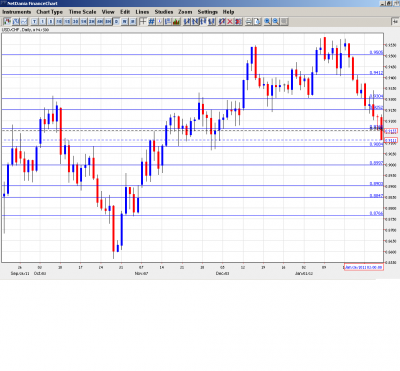Select the monthly (M) time scale button

(x=133, y=22)
